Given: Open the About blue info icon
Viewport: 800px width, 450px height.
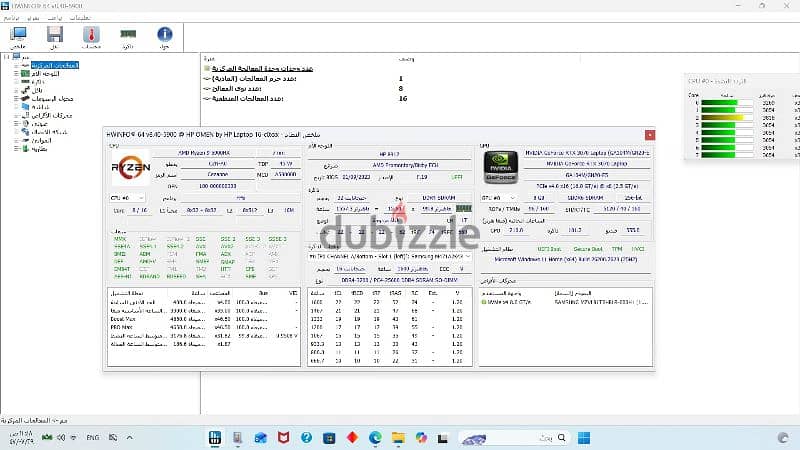Looking at the screenshot, I should (x=164, y=34).
